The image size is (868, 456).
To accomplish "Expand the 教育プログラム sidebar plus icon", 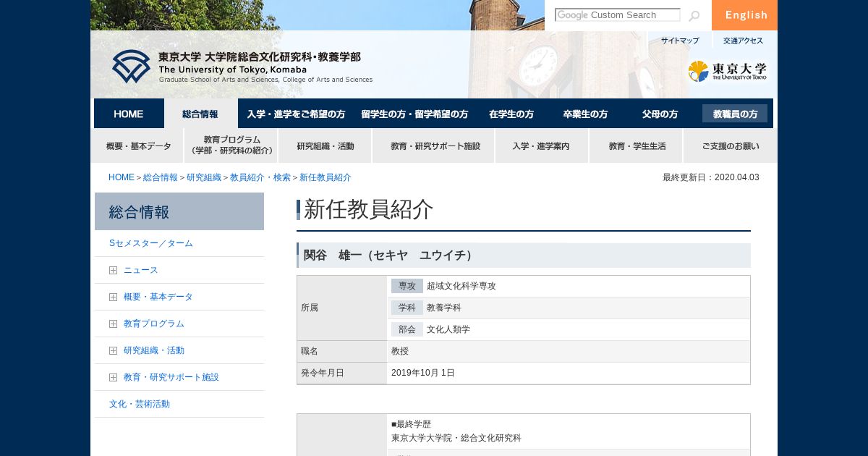I will click(113, 324).
